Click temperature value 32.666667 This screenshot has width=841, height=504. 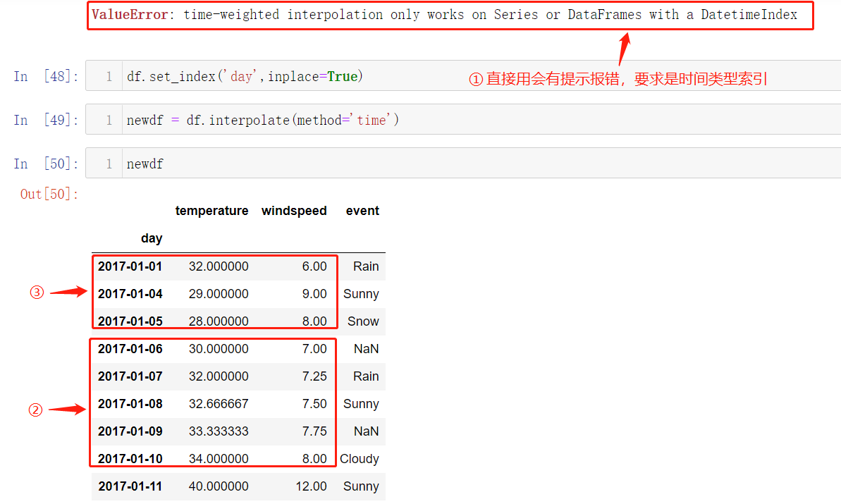(219, 404)
